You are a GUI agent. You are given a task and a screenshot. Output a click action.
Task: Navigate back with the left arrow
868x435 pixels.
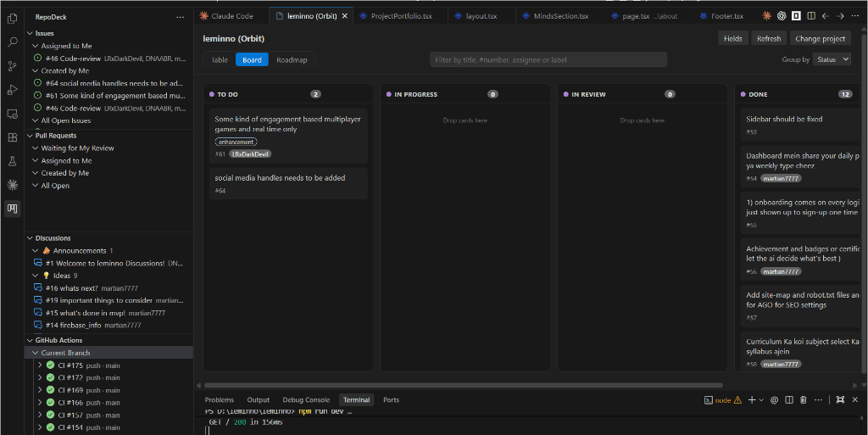pyautogui.click(x=826, y=16)
